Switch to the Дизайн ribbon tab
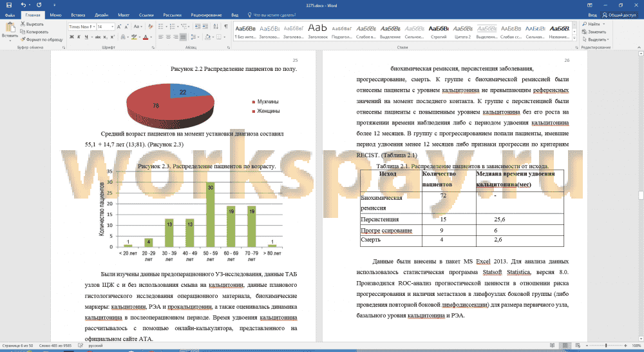This screenshot has height=352, width=644. [102, 15]
